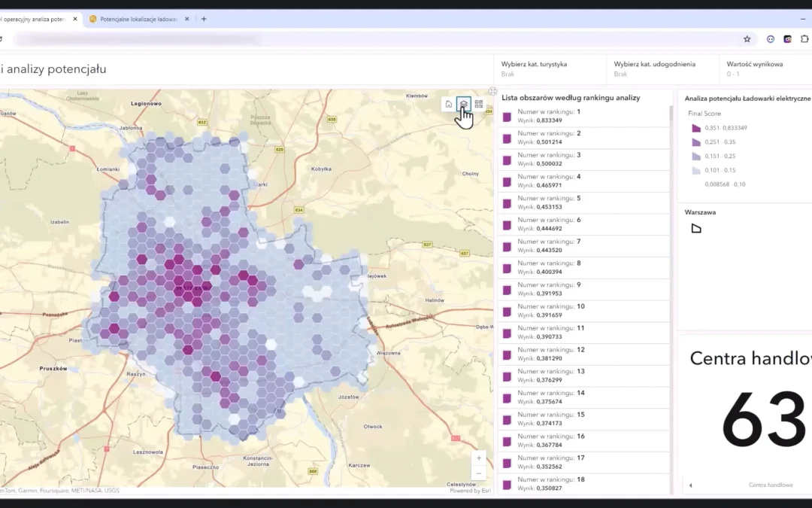Close the 'Potencjalne lokalizacje ładowa' tab
This screenshot has width=812, height=508.
[187, 19]
